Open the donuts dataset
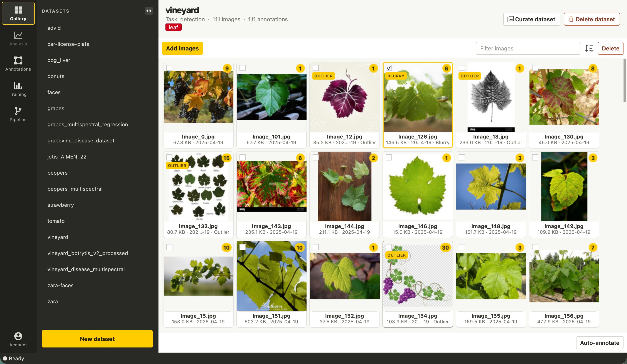This screenshot has height=364, width=627. (x=97, y=76)
